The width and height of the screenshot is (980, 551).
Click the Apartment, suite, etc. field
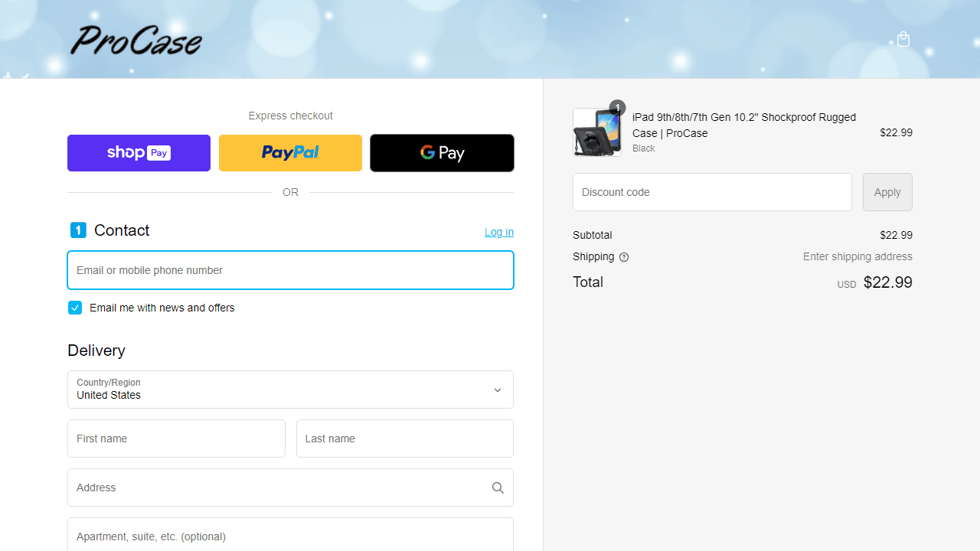[x=290, y=534]
